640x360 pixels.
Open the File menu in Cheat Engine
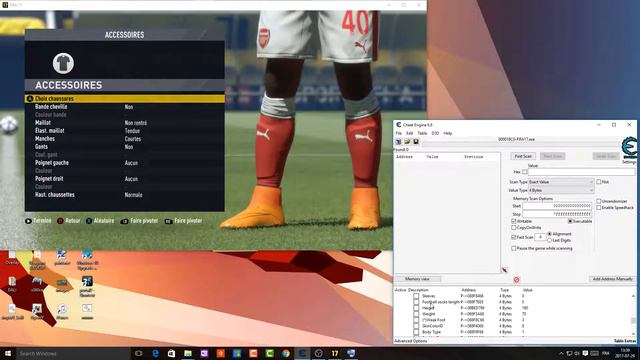pos(398,133)
